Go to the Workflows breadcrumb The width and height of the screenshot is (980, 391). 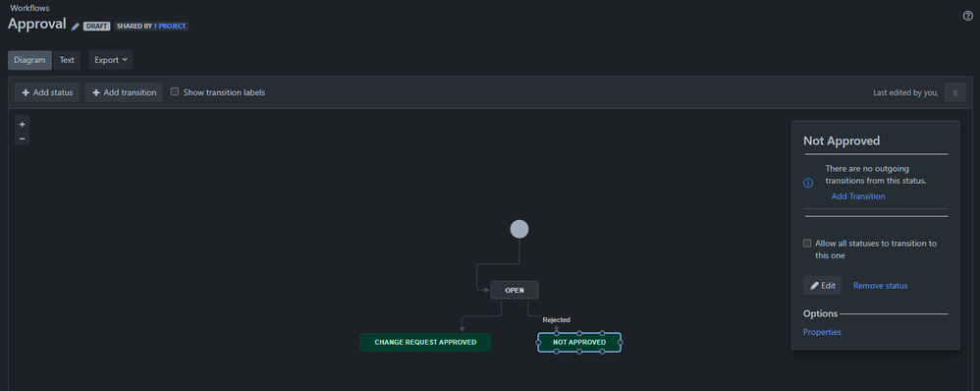pyautogui.click(x=30, y=8)
